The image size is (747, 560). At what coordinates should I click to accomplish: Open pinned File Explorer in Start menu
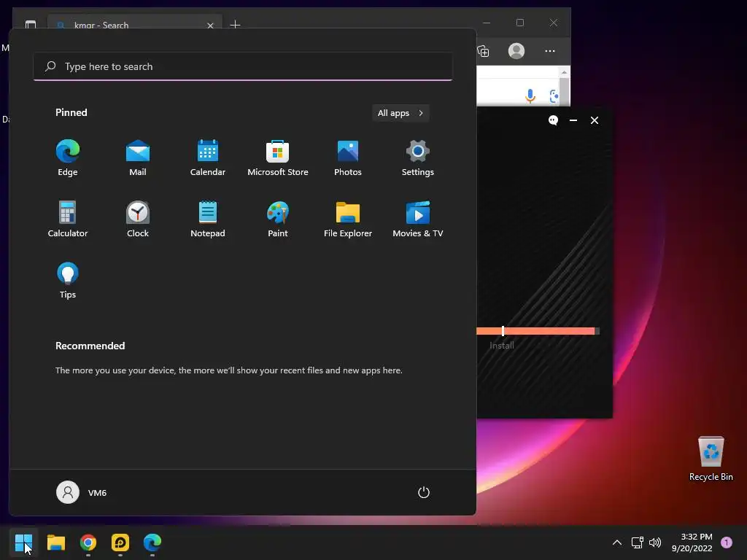point(348,219)
